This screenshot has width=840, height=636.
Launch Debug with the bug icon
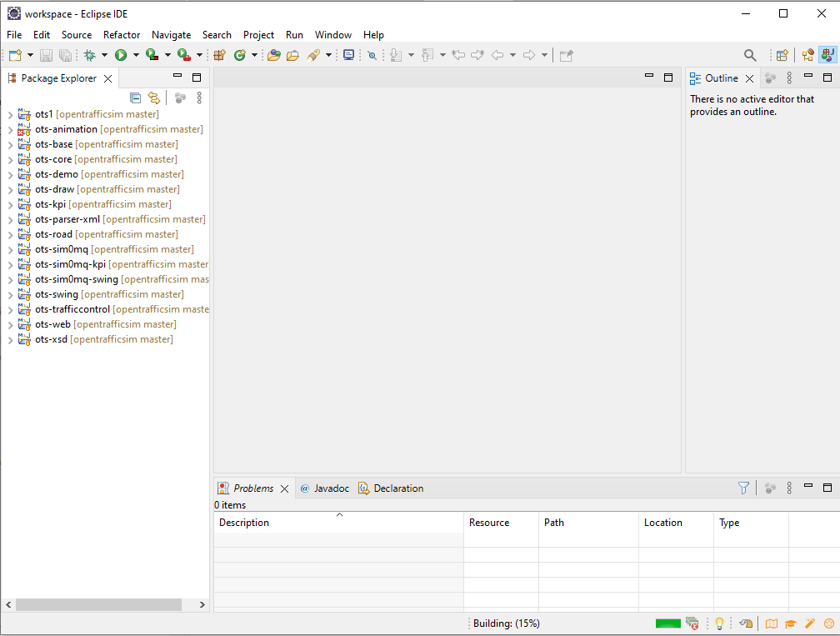(89, 55)
